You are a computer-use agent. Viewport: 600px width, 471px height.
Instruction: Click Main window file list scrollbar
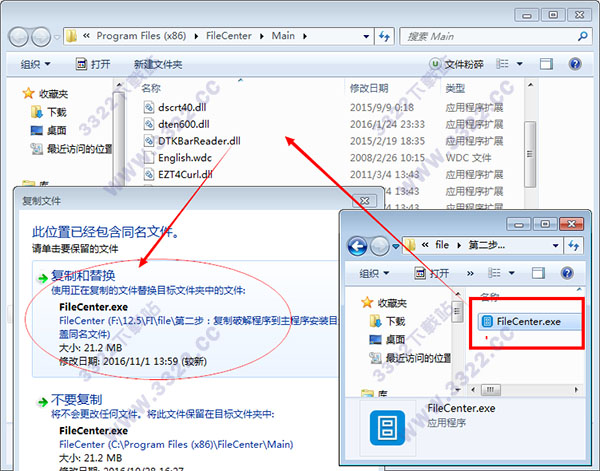530,154
